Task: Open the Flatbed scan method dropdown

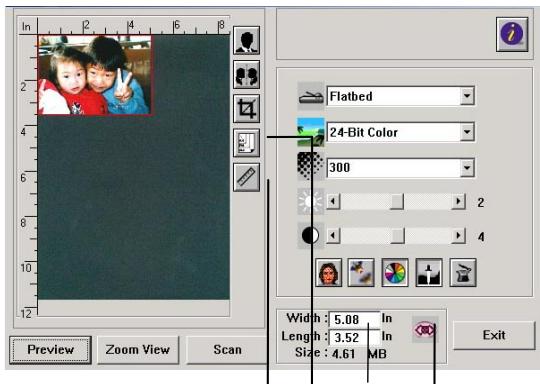Action: pyautogui.click(x=467, y=96)
